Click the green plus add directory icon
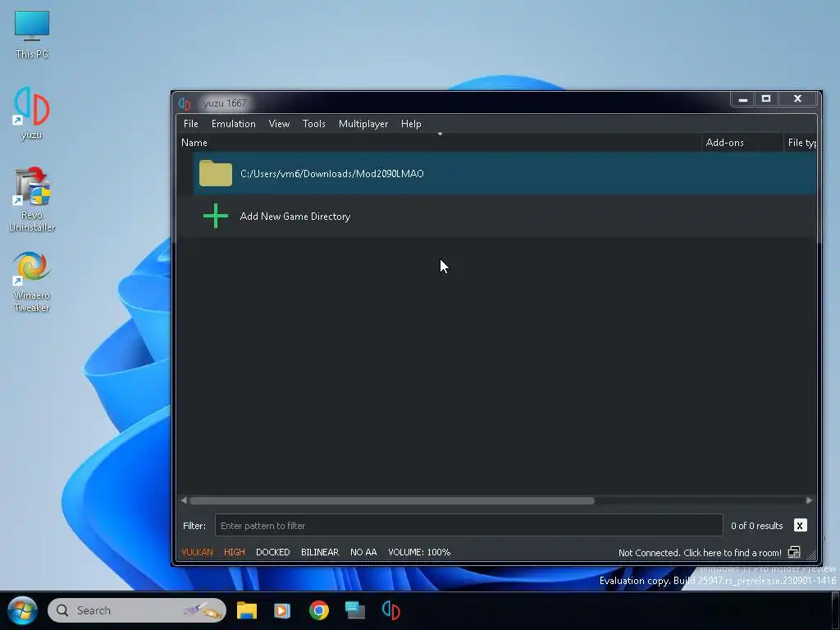This screenshot has width=840, height=630. (216, 216)
